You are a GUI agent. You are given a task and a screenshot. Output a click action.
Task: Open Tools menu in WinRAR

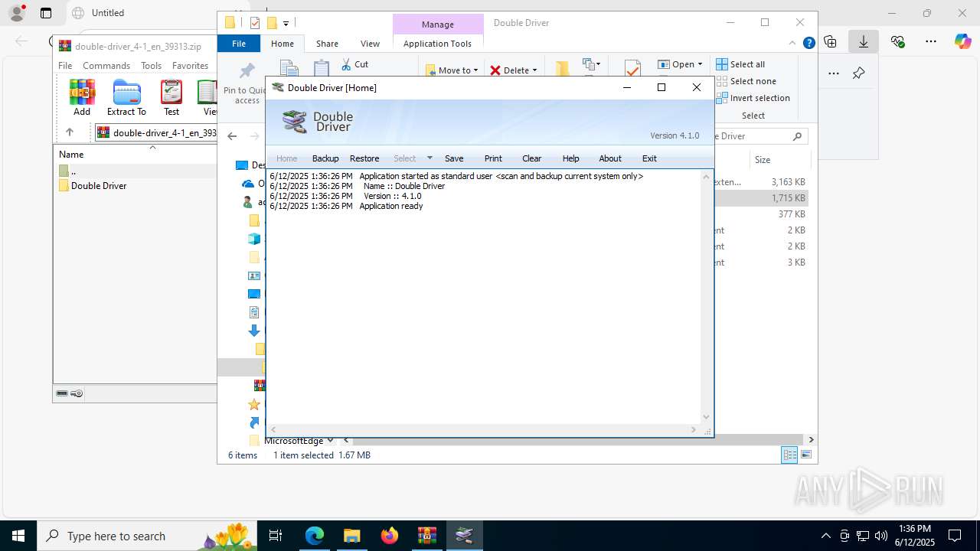(x=151, y=66)
